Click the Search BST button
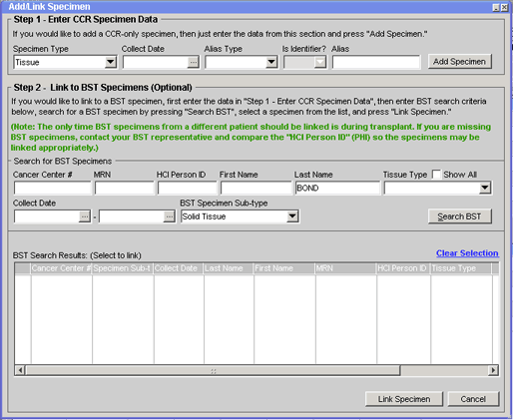 click(x=459, y=216)
